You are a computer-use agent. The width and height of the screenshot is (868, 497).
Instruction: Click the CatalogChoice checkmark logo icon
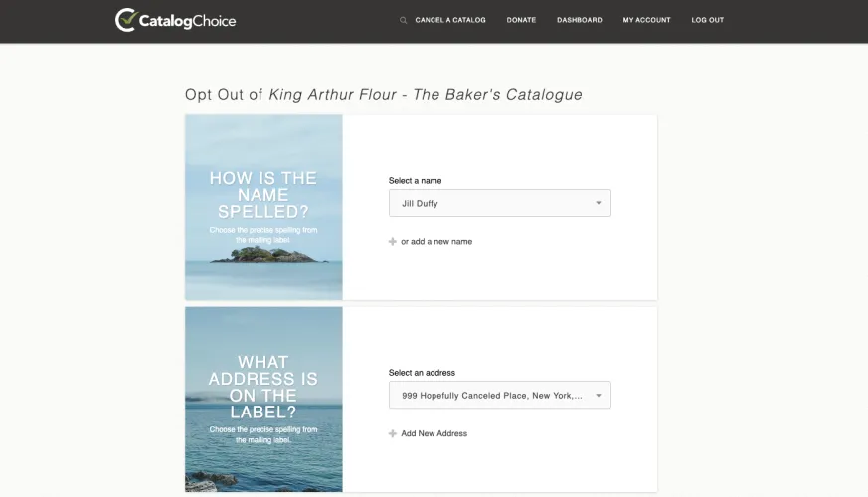point(126,20)
